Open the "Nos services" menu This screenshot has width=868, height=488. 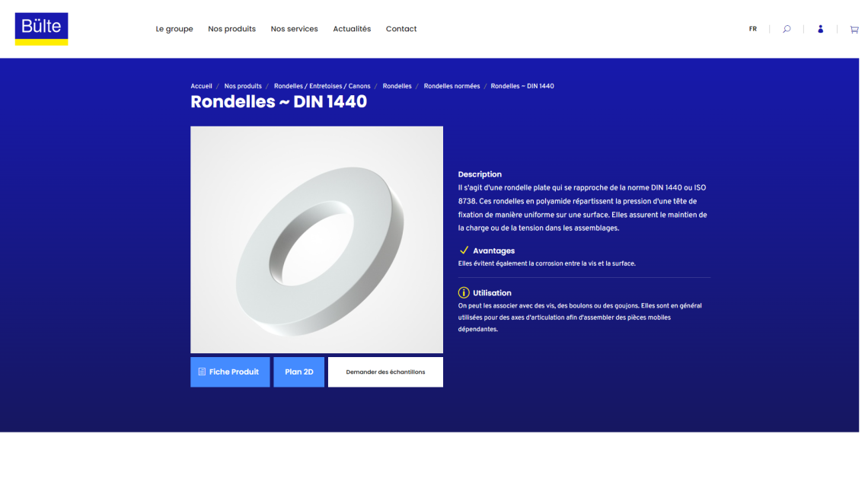click(x=294, y=29)
